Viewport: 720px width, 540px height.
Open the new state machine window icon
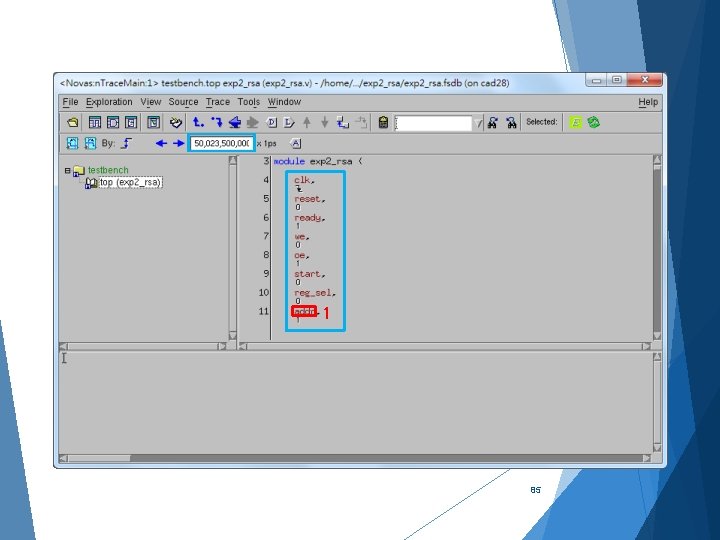(131, 123)
